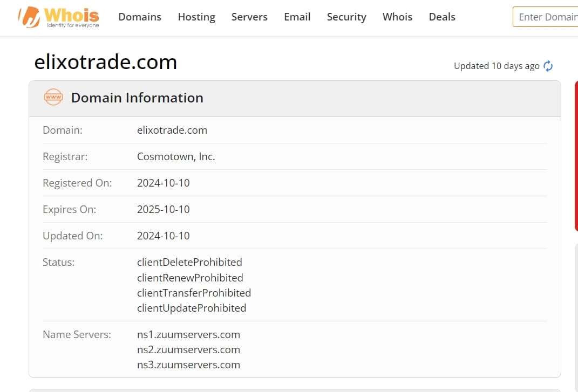Select name server ns3.zuumservers.com
The image size is (578, 392).
pos(188,365)
